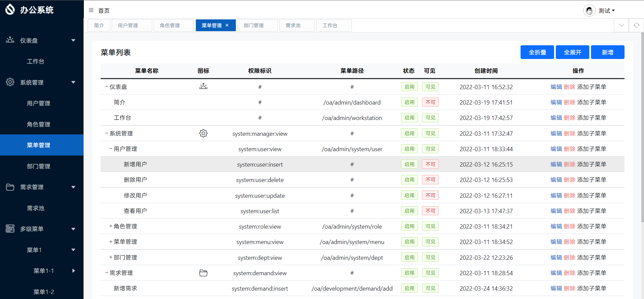
Task: Collapse the 系统管理 tree row
Action: (106, 133)
